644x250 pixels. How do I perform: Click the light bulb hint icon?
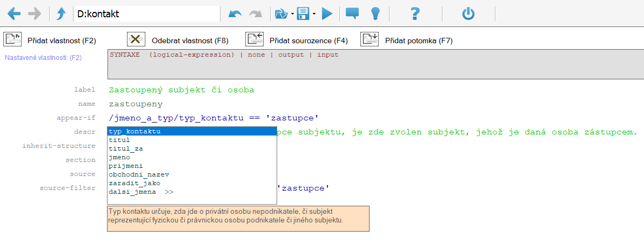(x=375, y=13)
